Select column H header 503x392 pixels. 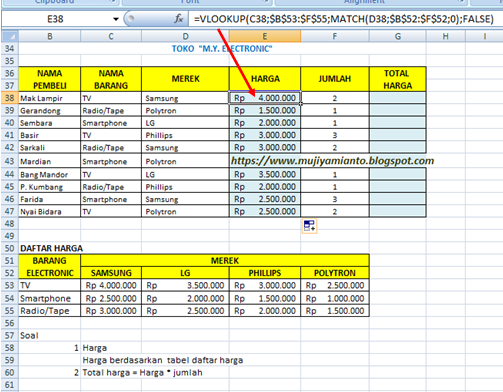pyautogui.click(x=446, y=36)
